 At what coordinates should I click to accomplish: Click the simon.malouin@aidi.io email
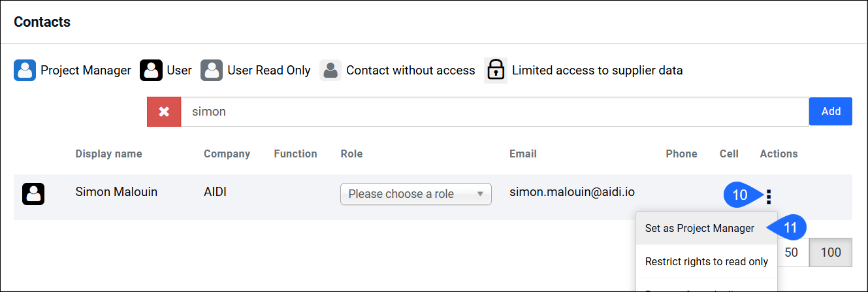point(572,192)
